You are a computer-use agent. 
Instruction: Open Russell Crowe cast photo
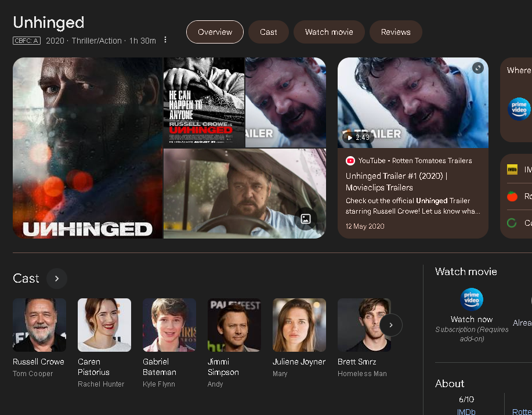39,324
